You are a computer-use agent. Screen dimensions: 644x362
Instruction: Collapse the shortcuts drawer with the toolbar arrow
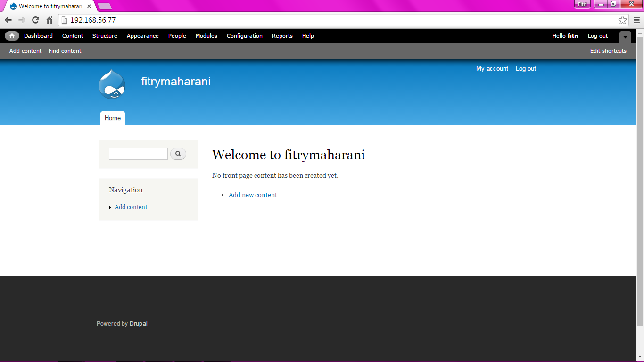pos(625,37)
